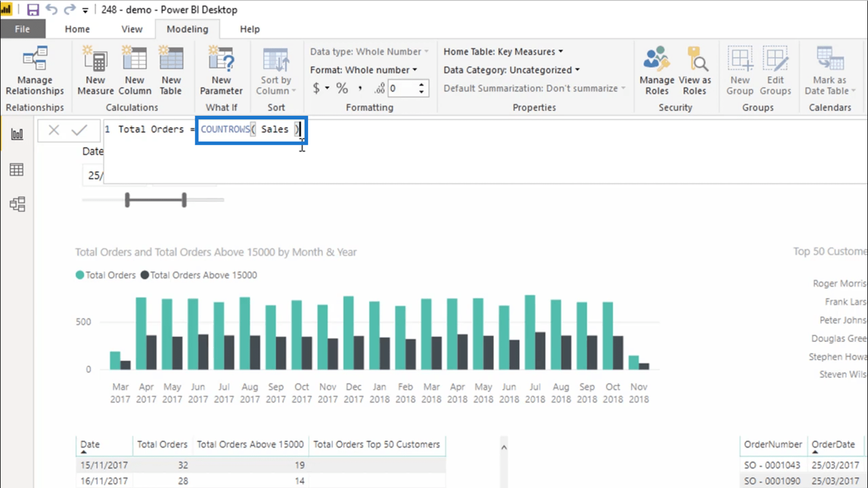
Task: Create a New Measure
Action: tap(95, 71)
